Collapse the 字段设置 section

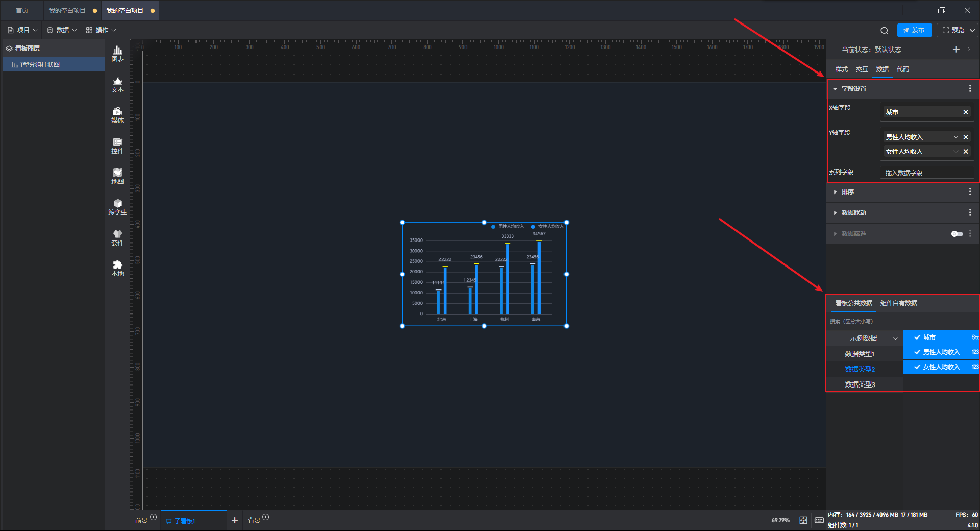[x=835, y=89]
